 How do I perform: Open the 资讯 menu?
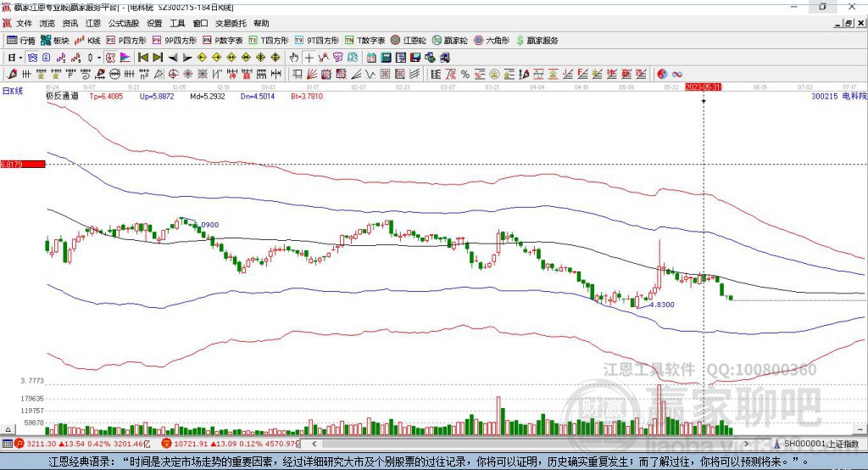[70, 23]
